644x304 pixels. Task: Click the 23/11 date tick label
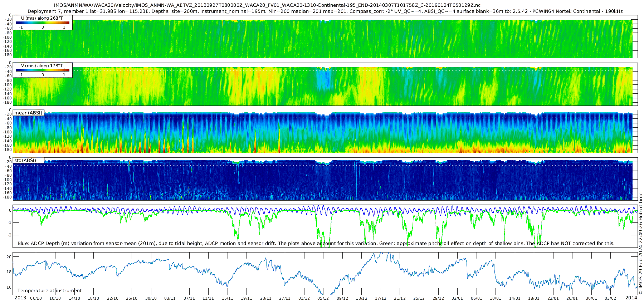coord(266,298)
